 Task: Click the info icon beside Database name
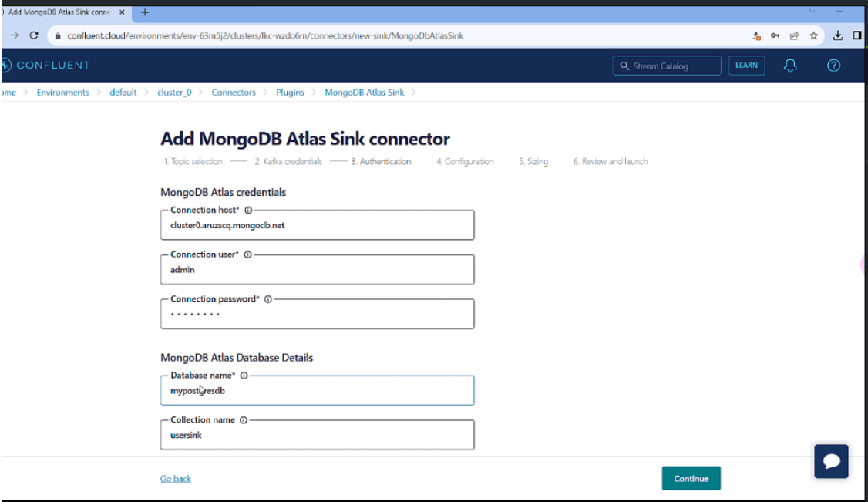click(244, 375)
